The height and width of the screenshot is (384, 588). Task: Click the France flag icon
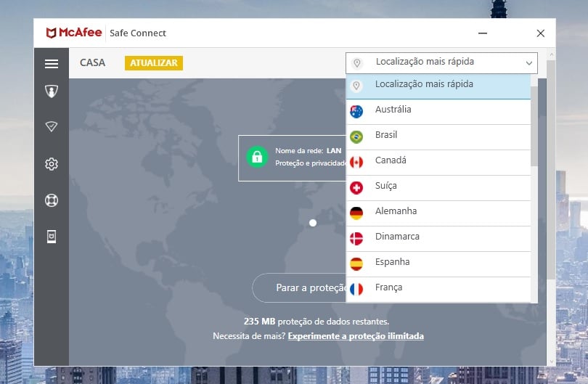pyautogui.click(x=356, y=289)
